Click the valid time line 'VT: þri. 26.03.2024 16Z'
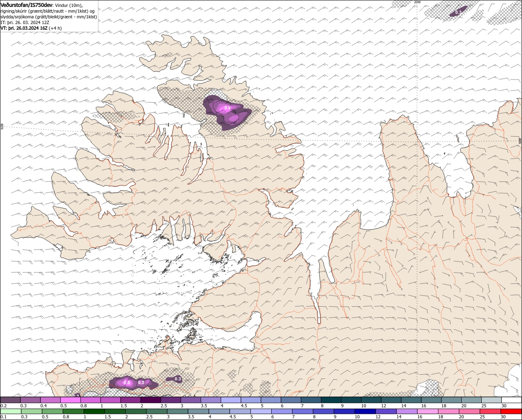The width and height of the screenshot is (522, 420). point(24,28)
